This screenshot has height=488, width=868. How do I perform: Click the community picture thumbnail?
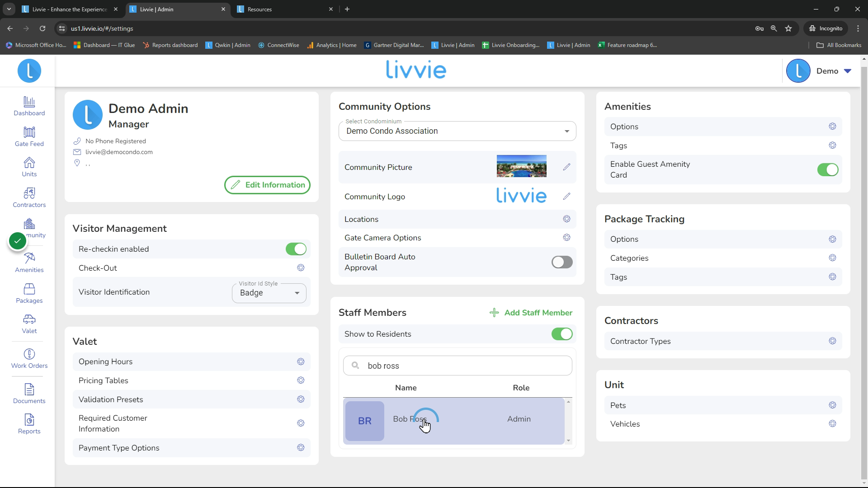click(x=521, y=166)
